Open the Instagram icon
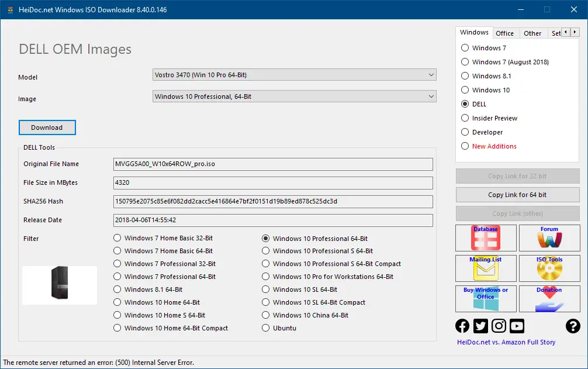 (x=499, y=326)
